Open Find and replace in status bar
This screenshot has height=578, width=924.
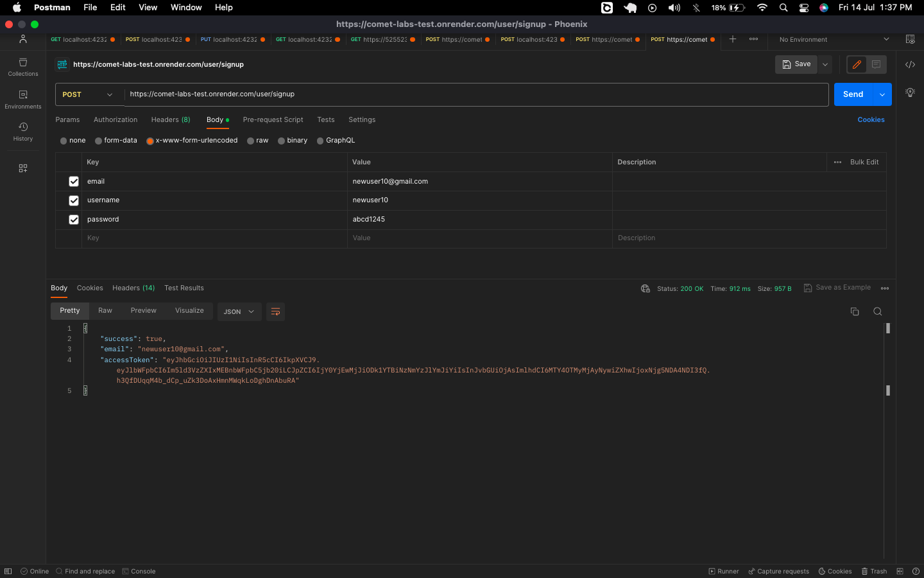(85, 571)
